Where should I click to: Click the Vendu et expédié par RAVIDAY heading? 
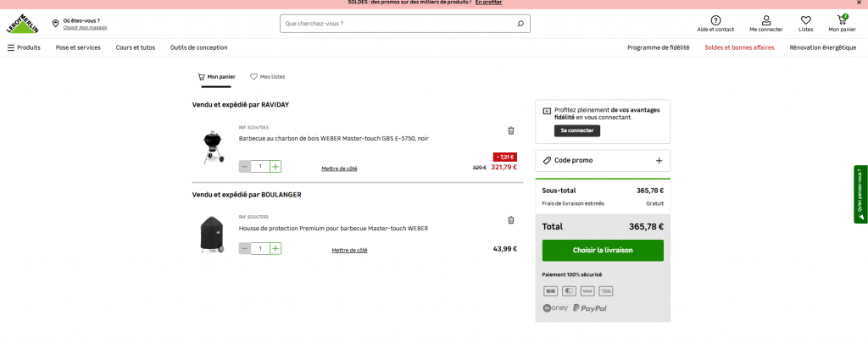point(240,104)
